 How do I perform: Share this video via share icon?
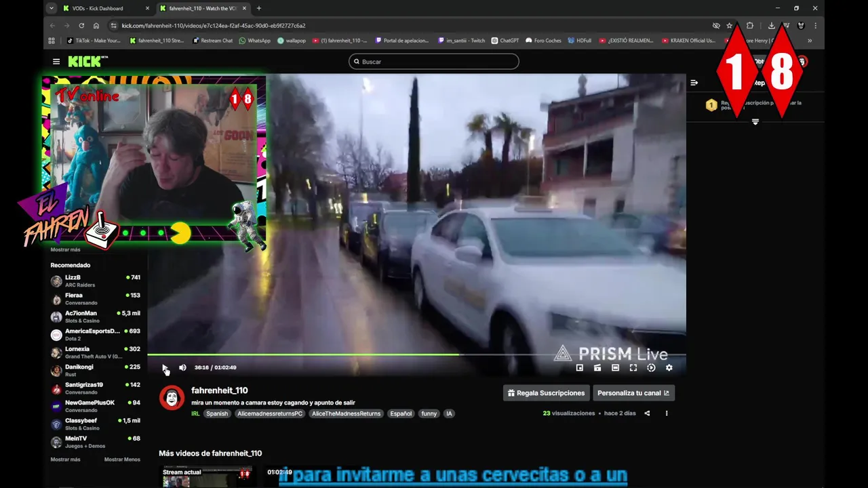pos(647,413)
